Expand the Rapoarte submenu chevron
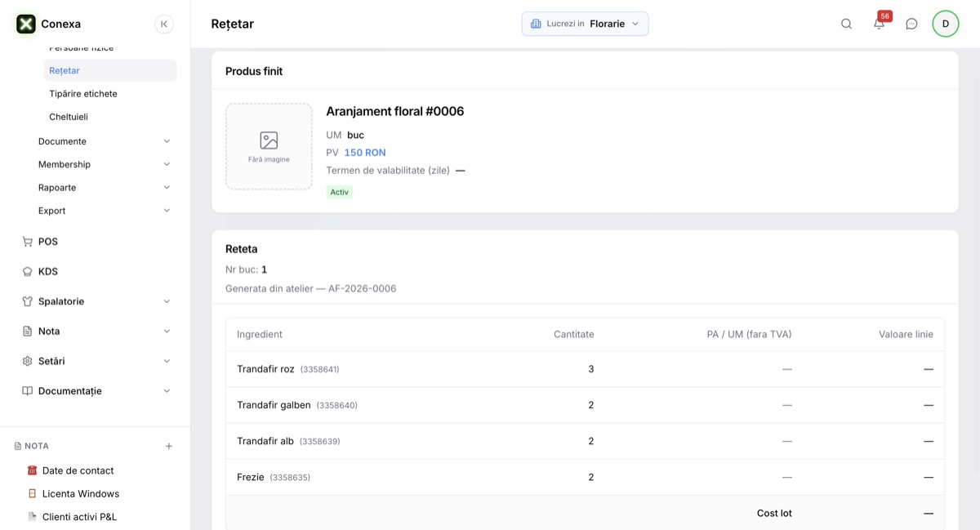 tap(167, 188)
